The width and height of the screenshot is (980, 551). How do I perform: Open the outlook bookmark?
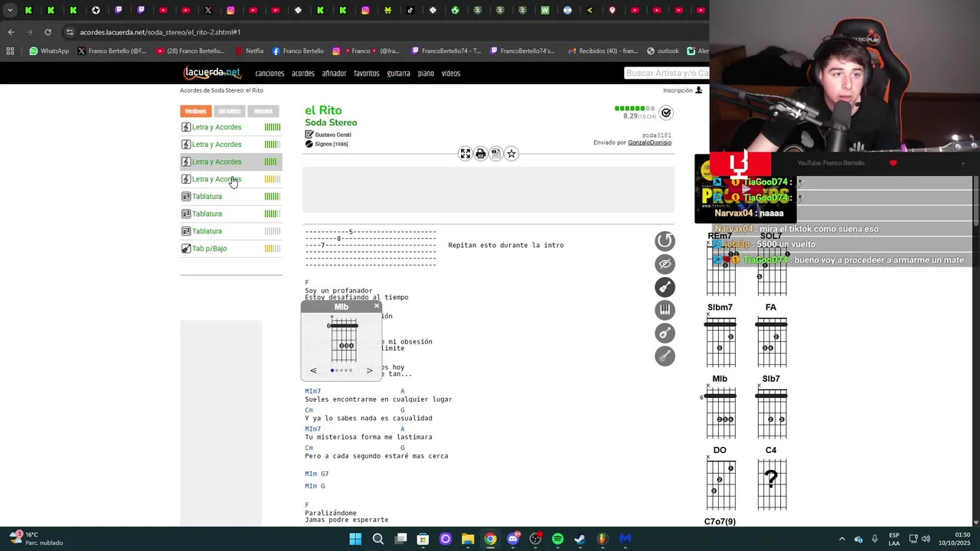(663, 51)
